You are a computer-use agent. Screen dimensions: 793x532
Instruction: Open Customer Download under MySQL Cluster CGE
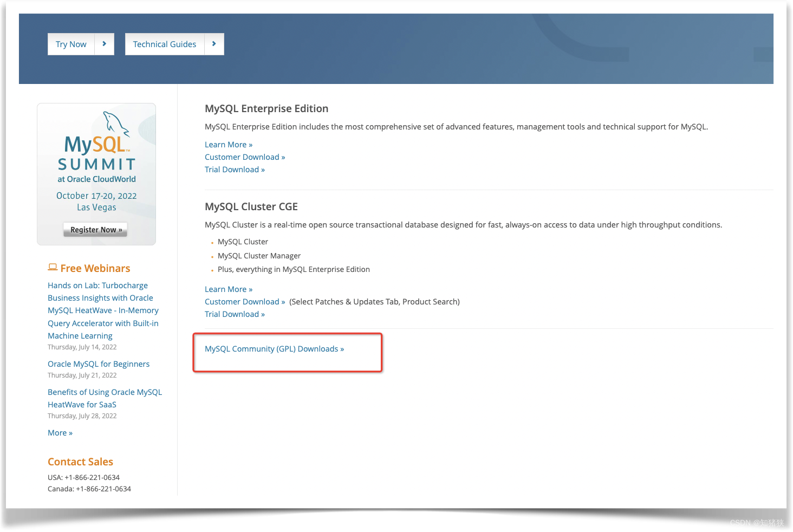(245, 302)
